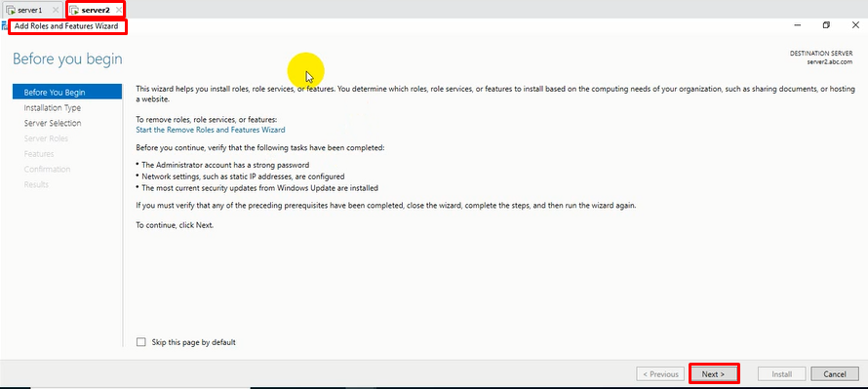Open Before You Begin step
The height and width of the screenshot is (389, 868).
[67, 93]
